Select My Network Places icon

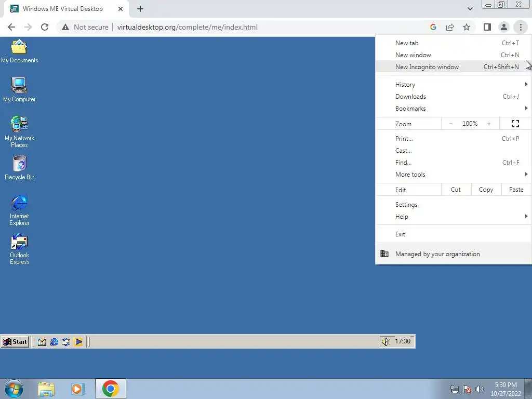pyautogui.click(x=19, y=132)
